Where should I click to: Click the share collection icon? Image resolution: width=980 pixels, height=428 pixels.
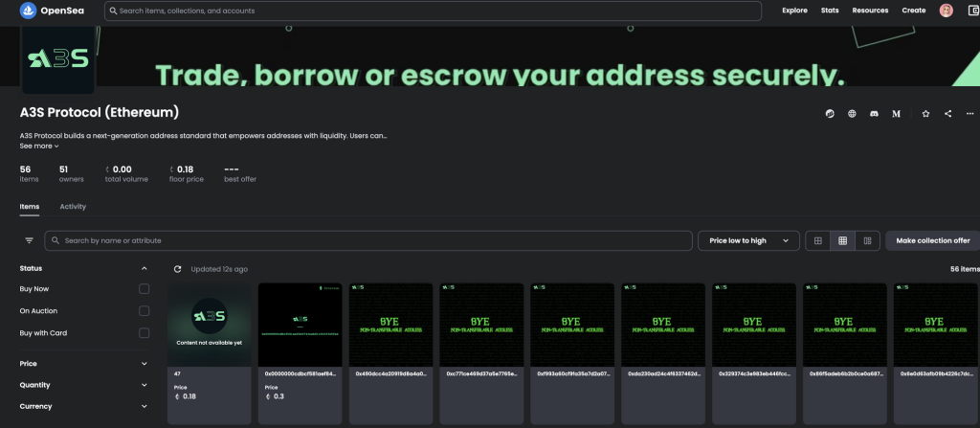(x=948, y=114)
